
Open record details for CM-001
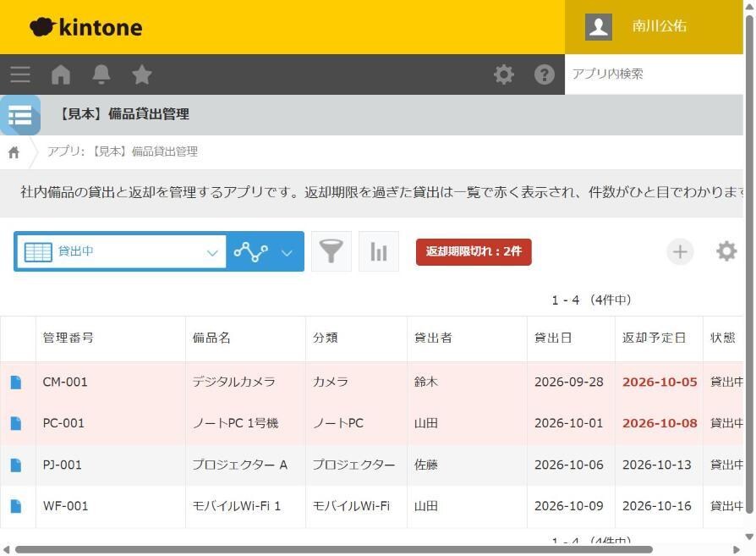[x=16, y=383]
